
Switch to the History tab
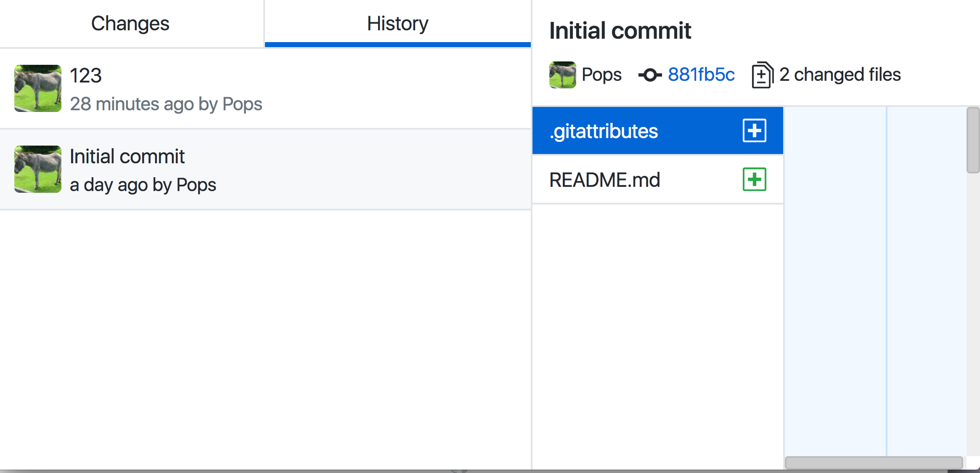click(397, 23)
